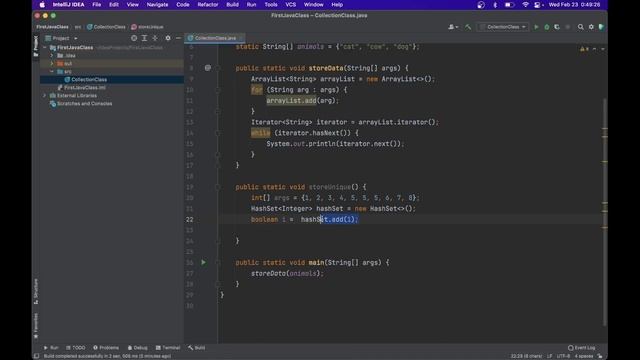Open the Event Log button

[582, 348]
